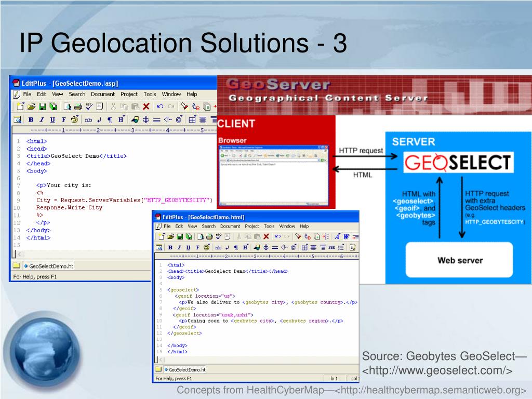Open Project menu in html EditPlus window
Viewport: 532px width, 399px height.
tap(252, 226)
